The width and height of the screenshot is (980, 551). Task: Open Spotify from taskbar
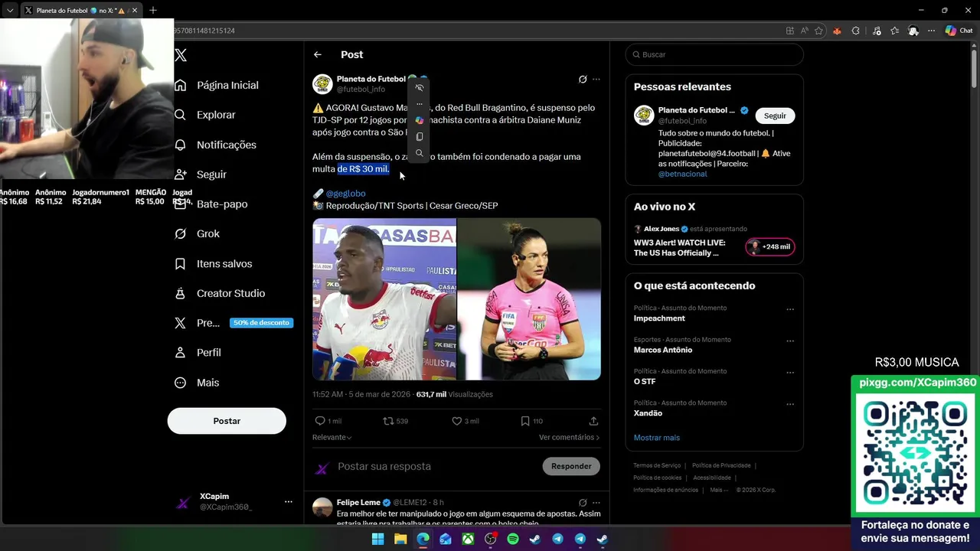click(513, 539)
